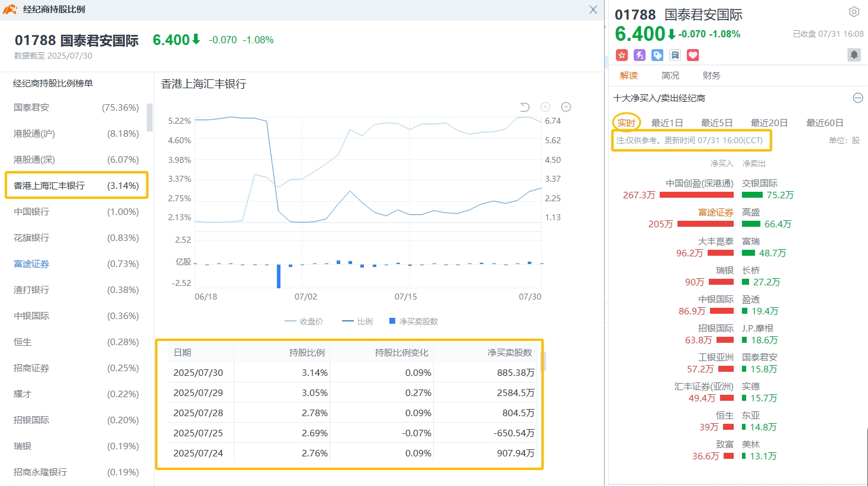This screenshot has width=868, height=486.
Task: Select the 最近20日 period tab
Action: point(769,123)
